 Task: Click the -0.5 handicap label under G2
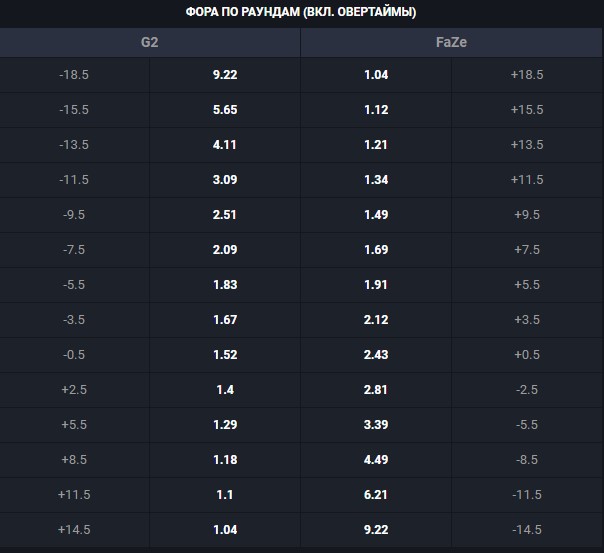click(x=74, y=355)
